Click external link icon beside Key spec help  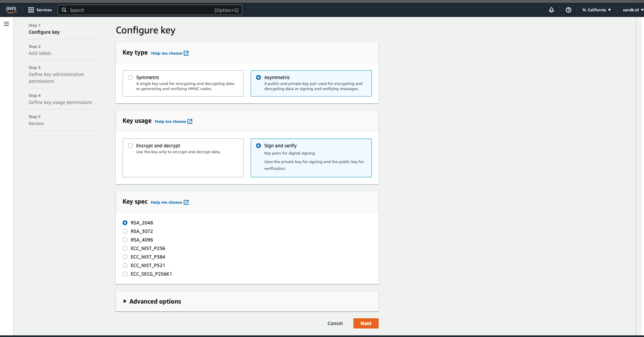186,202
